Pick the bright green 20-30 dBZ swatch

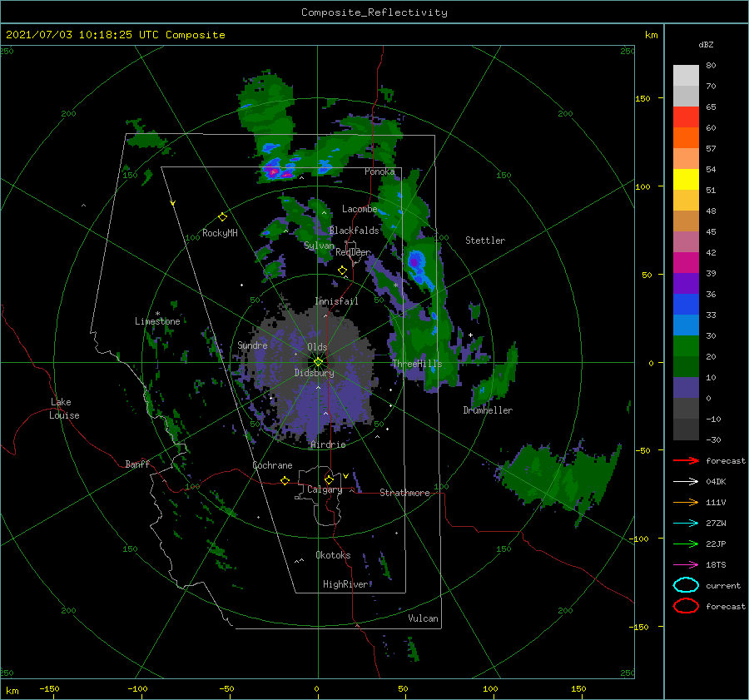(x=686, y=346)
